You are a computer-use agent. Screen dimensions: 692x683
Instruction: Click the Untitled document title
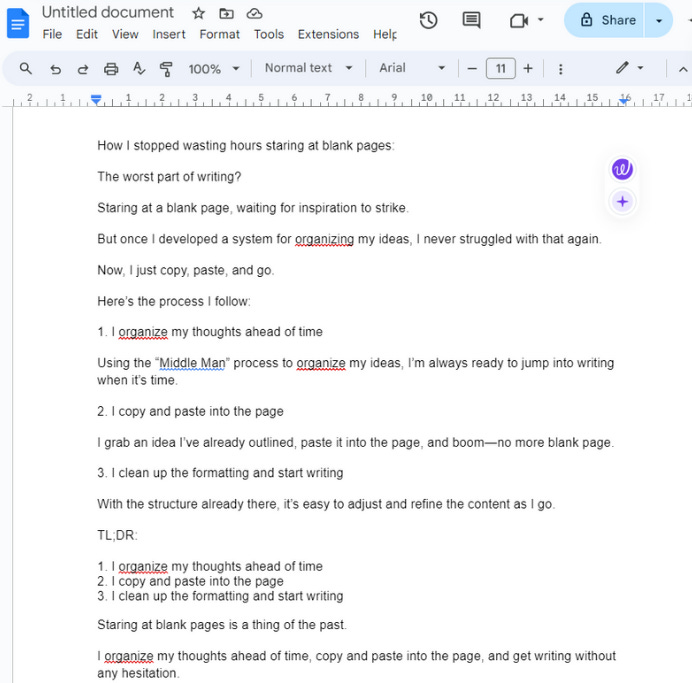point(108,12)
